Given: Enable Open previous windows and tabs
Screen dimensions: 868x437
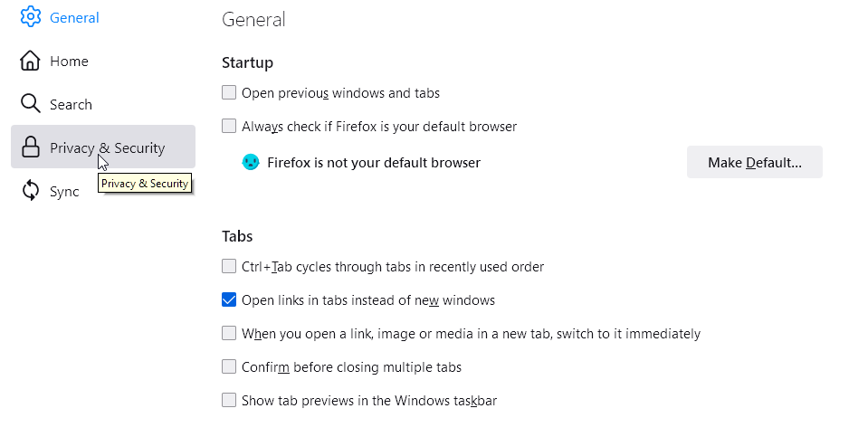Looking at the screenshot, I should pyautogui.click(x=229, y=92).
